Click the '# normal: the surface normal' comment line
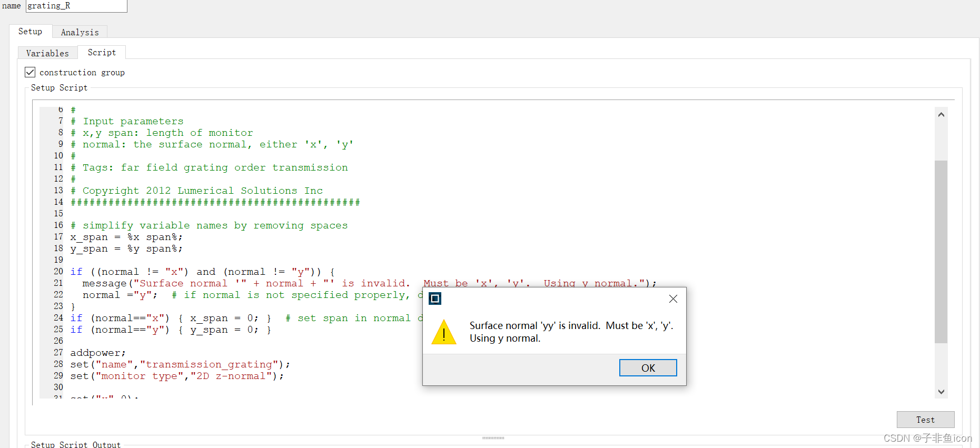 click(x=212, y=144)
